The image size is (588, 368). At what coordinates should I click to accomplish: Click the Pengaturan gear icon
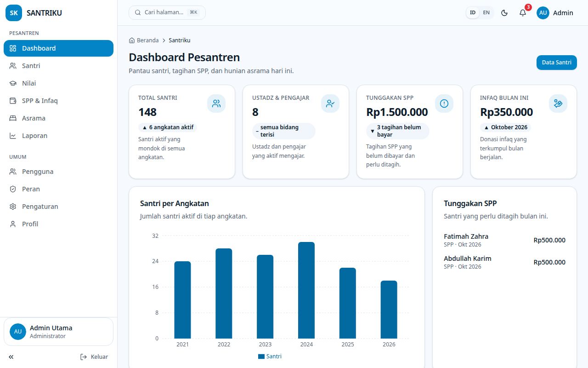click(13, 207)
